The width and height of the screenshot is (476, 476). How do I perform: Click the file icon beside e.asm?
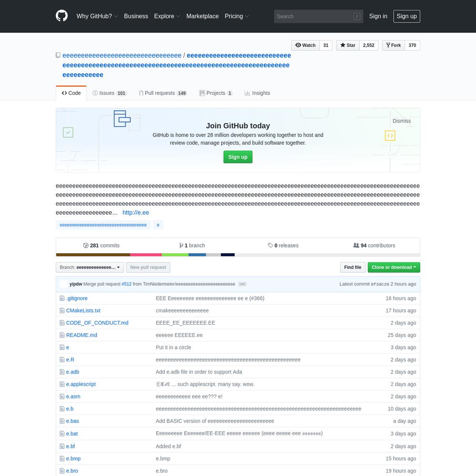click(62, 397)
